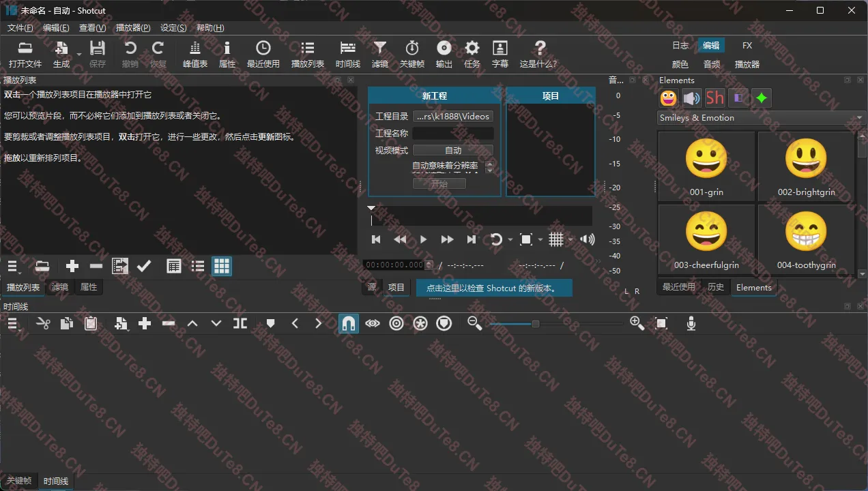Click the timeline split at playhead icon
The width and height of the screenshot is (868, 491).
point(240,324)
